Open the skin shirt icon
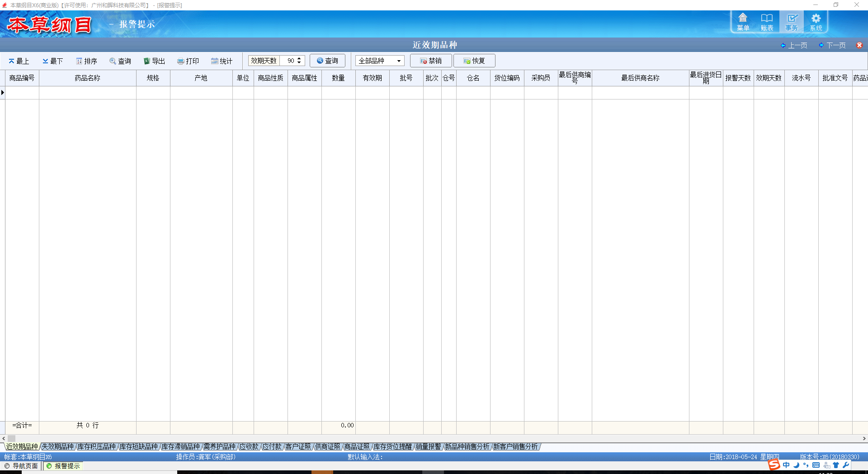 tap(836, 465)
